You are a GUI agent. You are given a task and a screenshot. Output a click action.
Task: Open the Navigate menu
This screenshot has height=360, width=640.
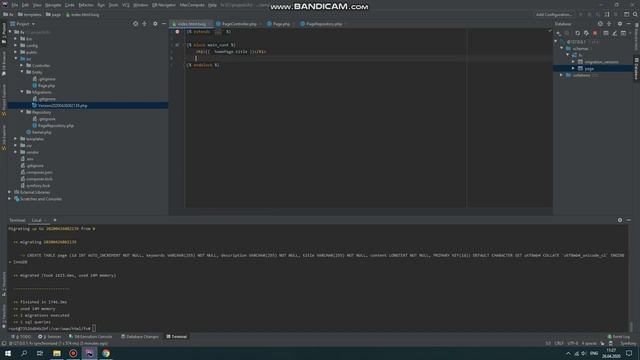53,5
